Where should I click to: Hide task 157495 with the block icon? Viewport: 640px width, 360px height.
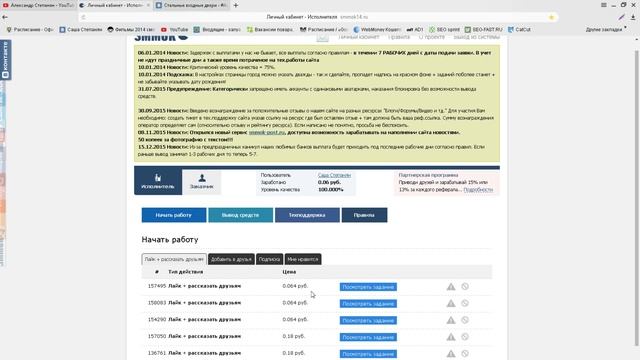[x=465, y=287]
